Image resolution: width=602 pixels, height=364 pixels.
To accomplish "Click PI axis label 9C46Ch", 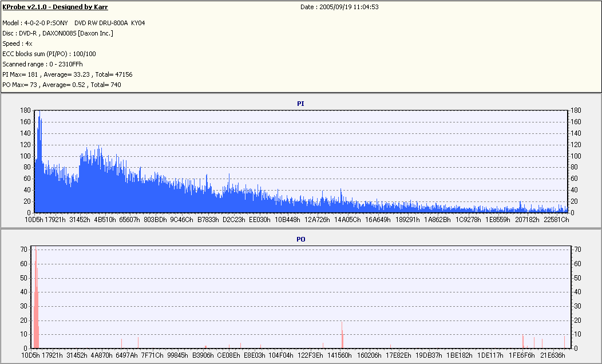I will [181, 220].
